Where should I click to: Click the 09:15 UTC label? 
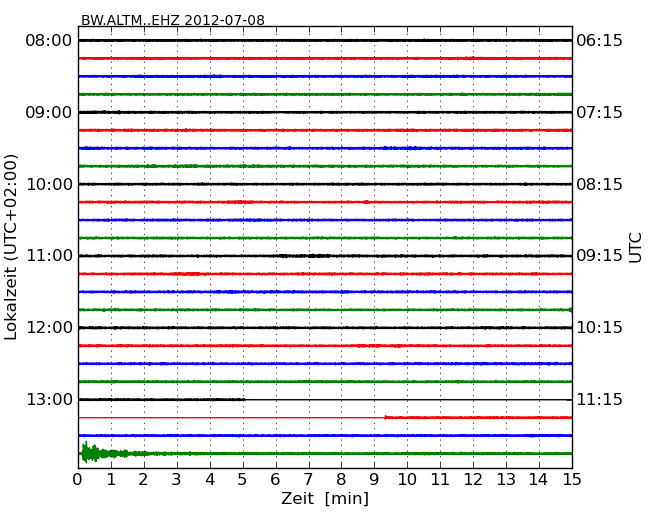click(x=599, y=255)
